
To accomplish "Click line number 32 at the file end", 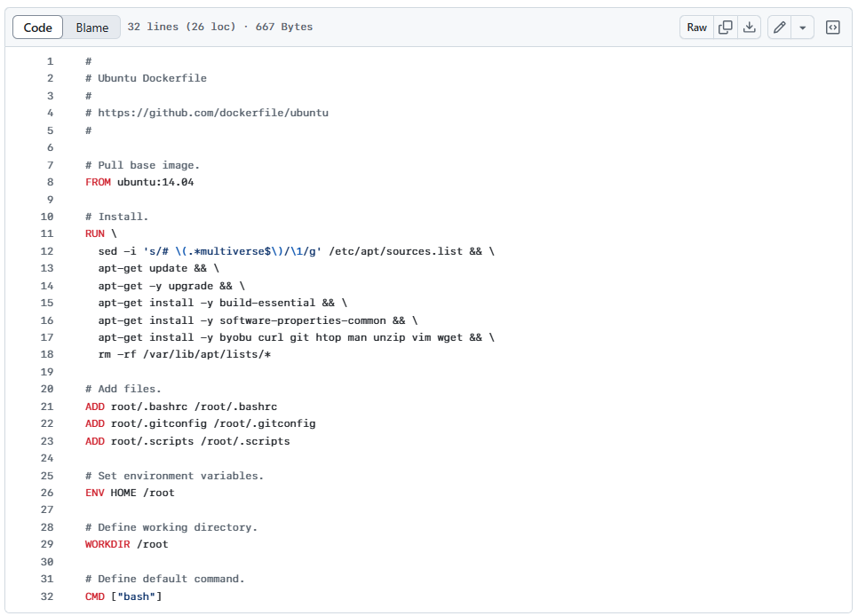I will click(x=47, y=596).
